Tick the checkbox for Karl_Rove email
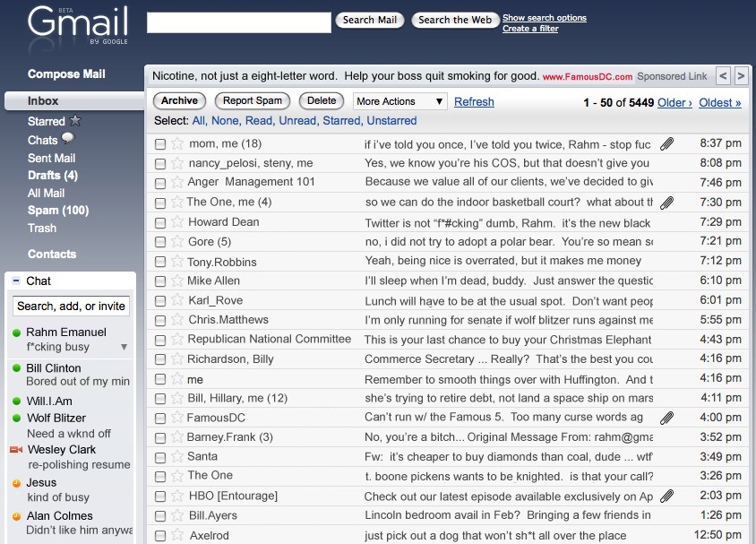The height and width of the screenshot is (544, 756). coord(160,301)
